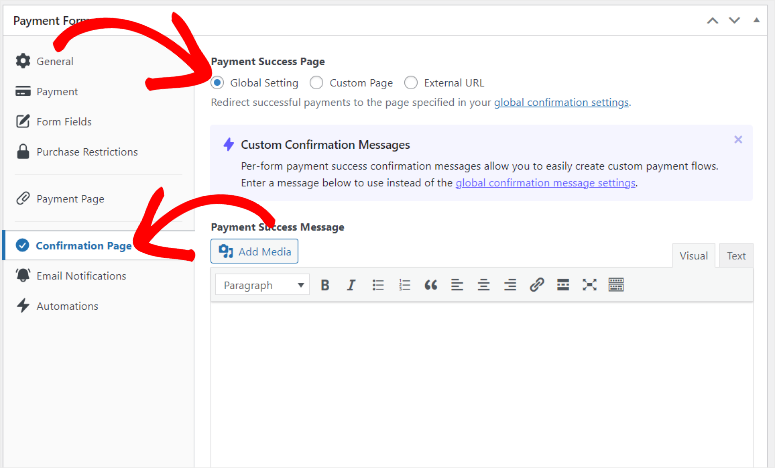Click the Payment Page paperclip icon
Viewport: 775px width, 468px height.
pos(23,198)
